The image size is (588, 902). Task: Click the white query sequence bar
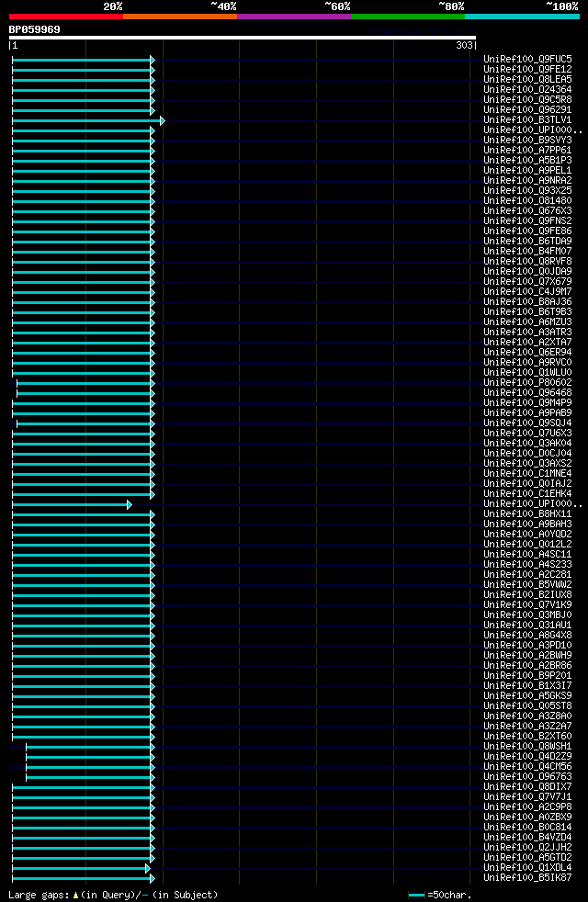(x=243, y=38)
